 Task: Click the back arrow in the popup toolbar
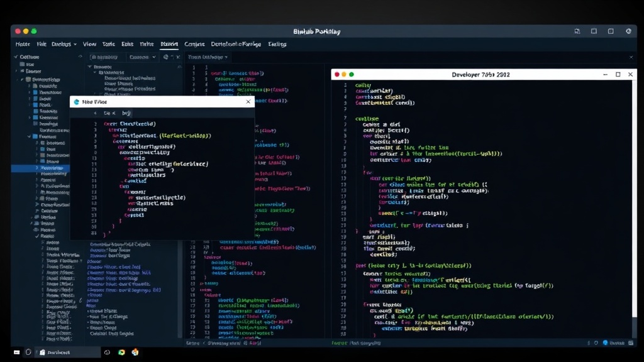point(96,113)
